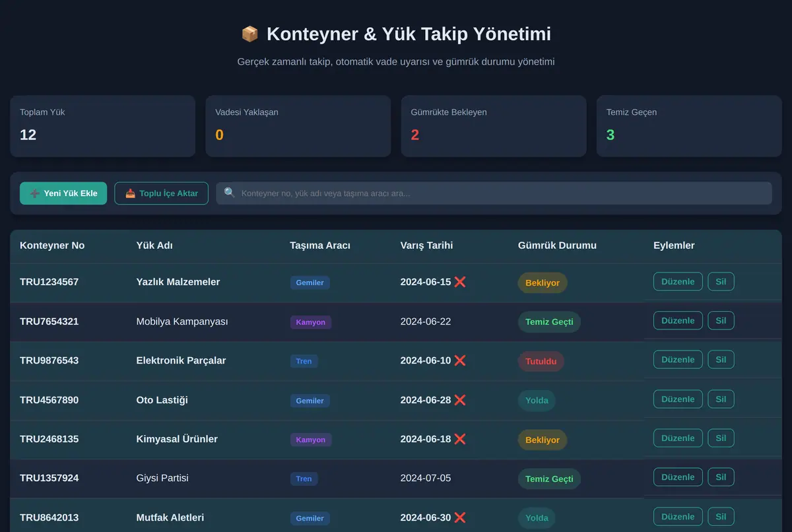Viewport: 792px width, 532px height.
Task: Click Sil for Mobilya Kampanyası
Action: click(721, 320)
